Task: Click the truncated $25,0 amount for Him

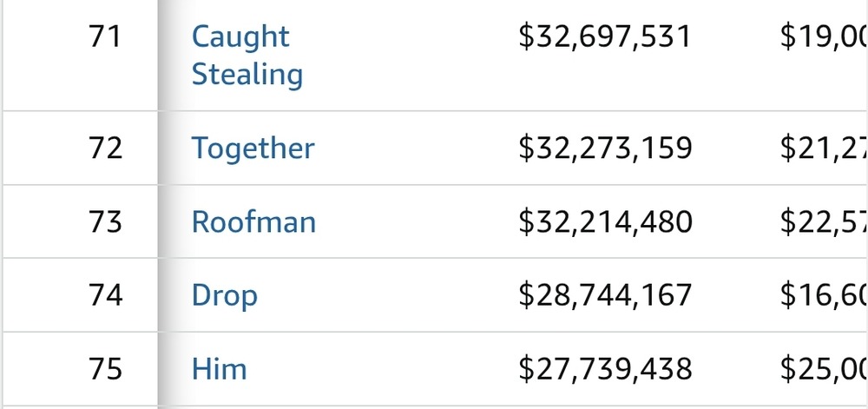Action: click(x=823, y=369)
